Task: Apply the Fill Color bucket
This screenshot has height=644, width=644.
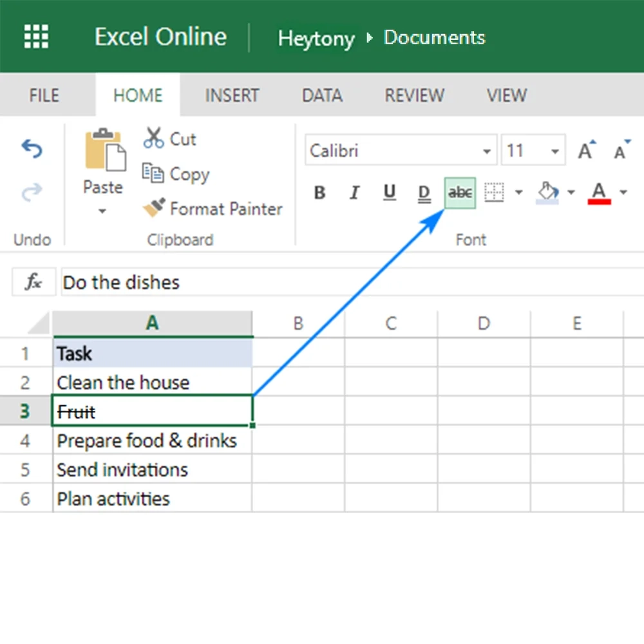Action: pyautogui.click(x=548, y=192)
